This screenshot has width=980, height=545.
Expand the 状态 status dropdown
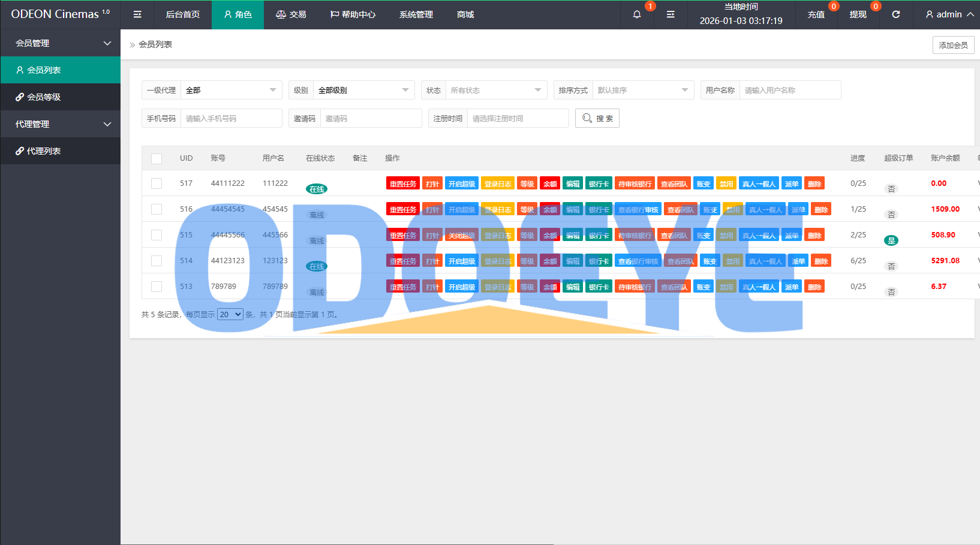coord(495,90)
